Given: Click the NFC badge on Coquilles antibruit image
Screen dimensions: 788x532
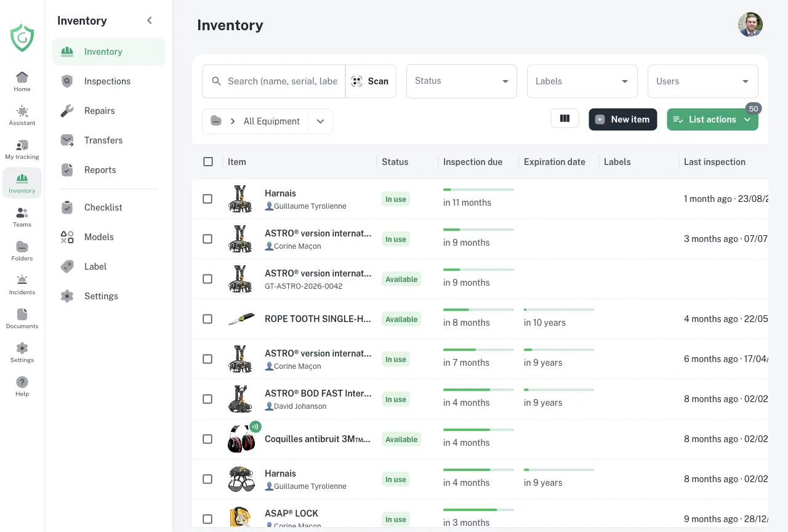Looking at the screenshot, I should coord(255,426).
